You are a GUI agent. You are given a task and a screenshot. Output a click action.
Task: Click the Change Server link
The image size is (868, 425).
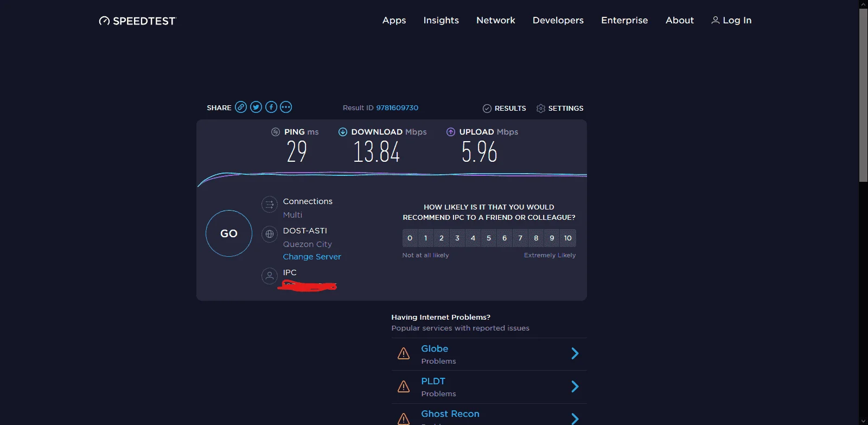(x=312, y=257)
